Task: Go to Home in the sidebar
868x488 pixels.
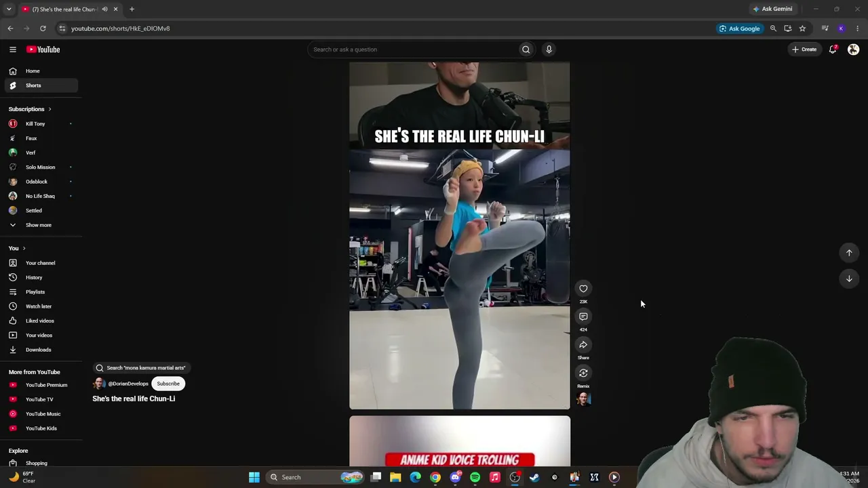Action: click(41, 71)
